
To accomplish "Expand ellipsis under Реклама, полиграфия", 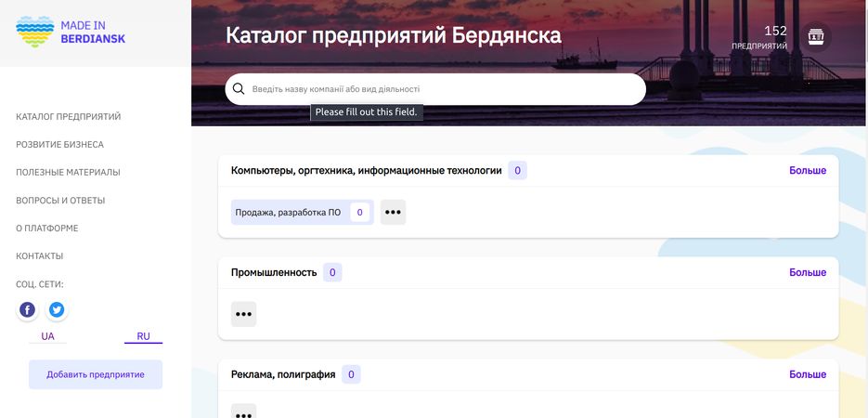I will click(x=243, y=412).
